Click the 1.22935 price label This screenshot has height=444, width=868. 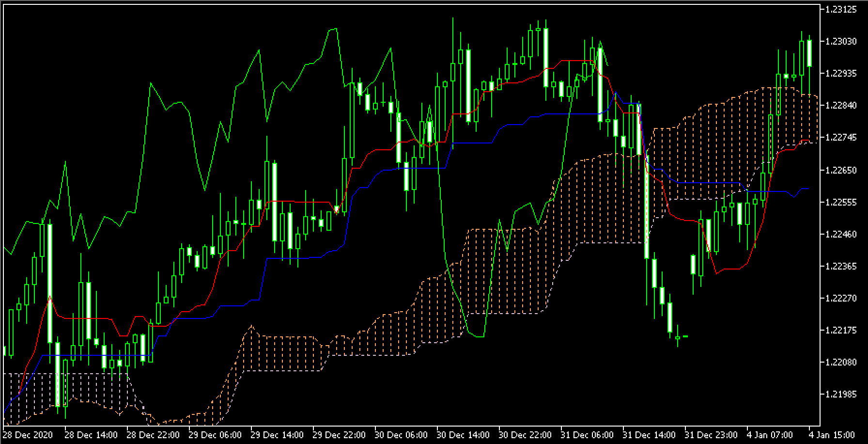(x=840, y=74)
